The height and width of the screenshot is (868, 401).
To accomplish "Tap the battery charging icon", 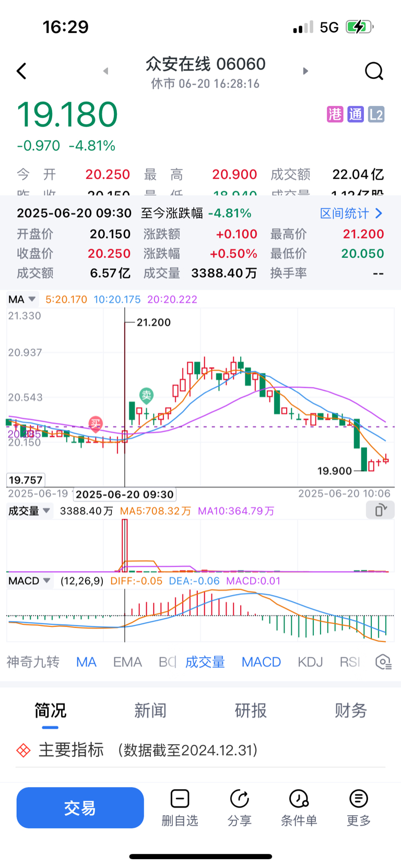I will (x=360, y=27).
